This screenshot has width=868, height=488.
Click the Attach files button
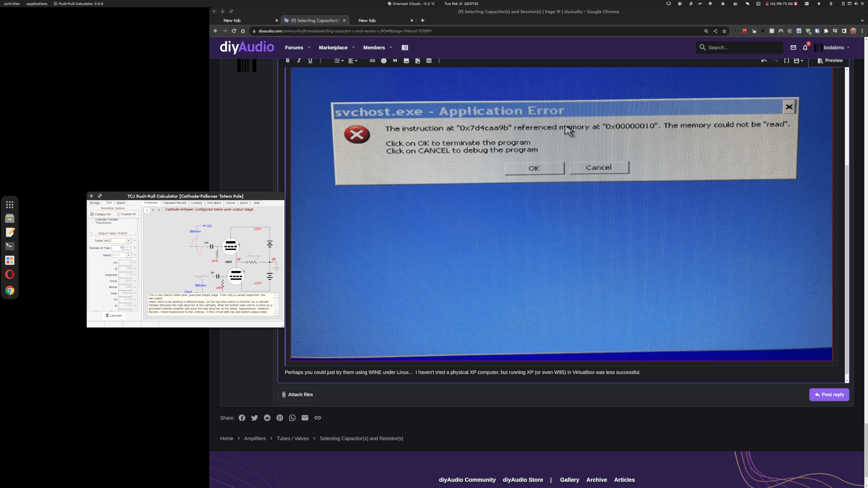[297, 394]
